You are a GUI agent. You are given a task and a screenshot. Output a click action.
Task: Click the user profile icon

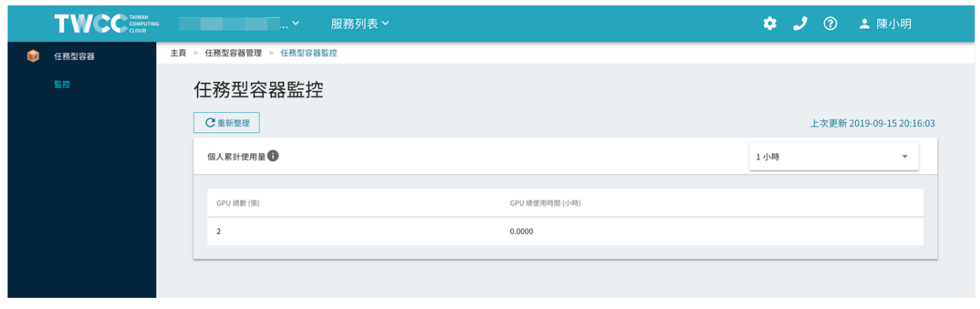tap(864, 24)
